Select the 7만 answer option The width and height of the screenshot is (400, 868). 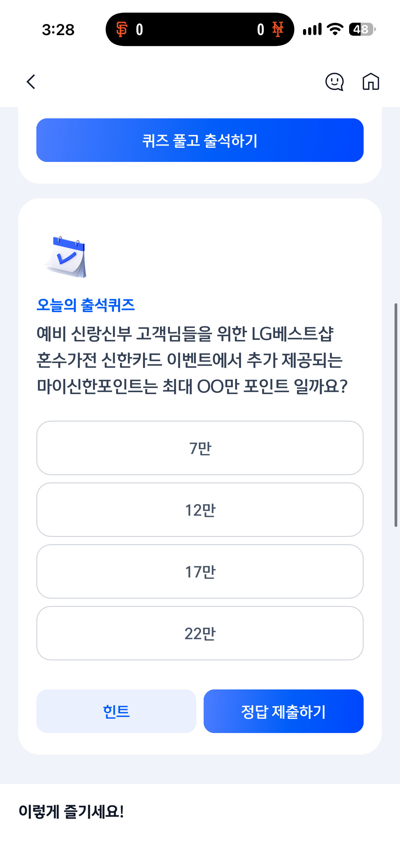pos(200,448)
